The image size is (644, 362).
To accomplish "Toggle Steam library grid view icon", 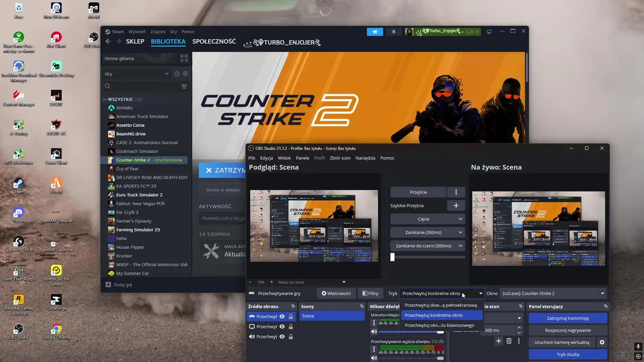I will [184, 58].
